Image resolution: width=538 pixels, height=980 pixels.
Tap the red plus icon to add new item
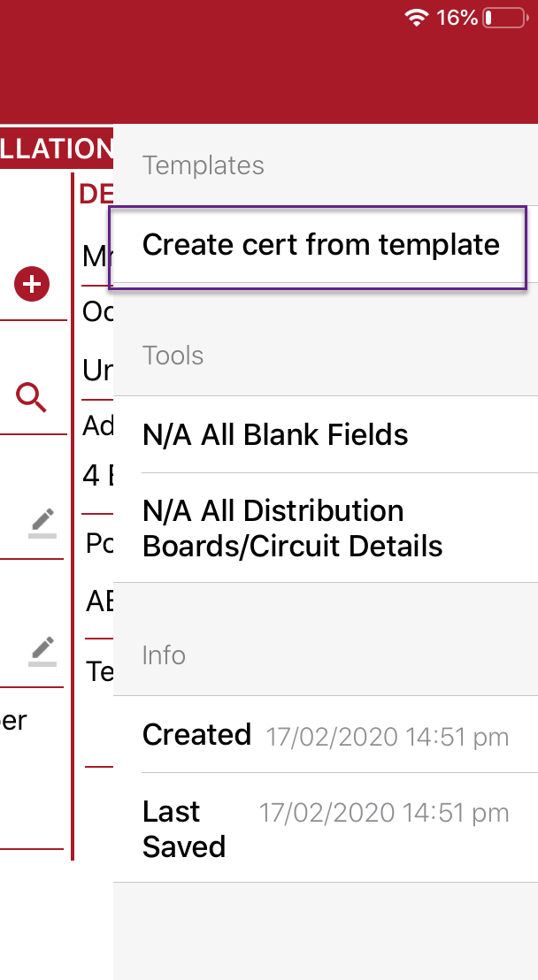click(x=33, y=285)
